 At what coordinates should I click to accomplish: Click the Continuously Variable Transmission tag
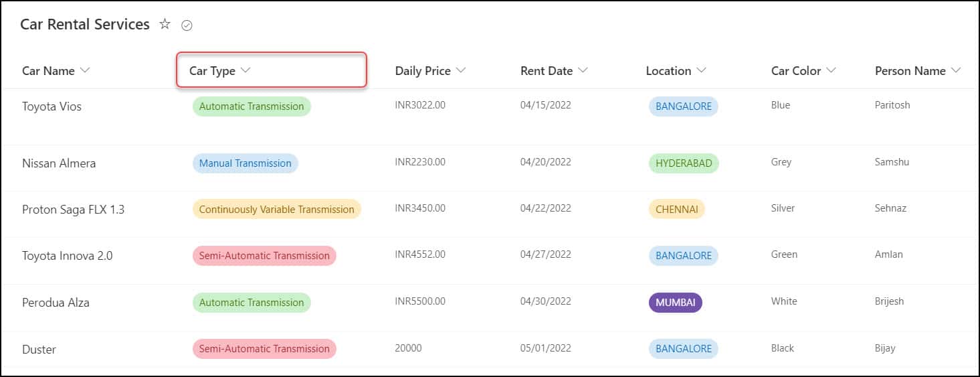(x=276, y=210)
